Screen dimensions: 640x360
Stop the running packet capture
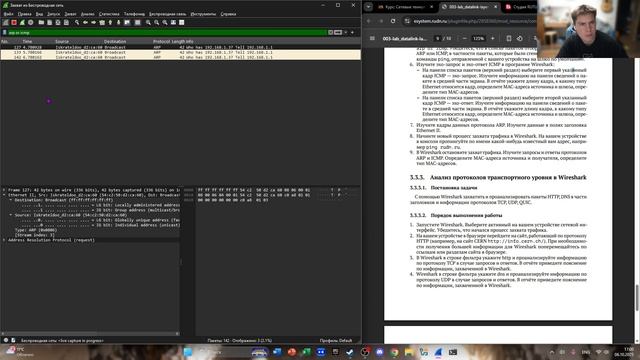click(x=14, y=22)
